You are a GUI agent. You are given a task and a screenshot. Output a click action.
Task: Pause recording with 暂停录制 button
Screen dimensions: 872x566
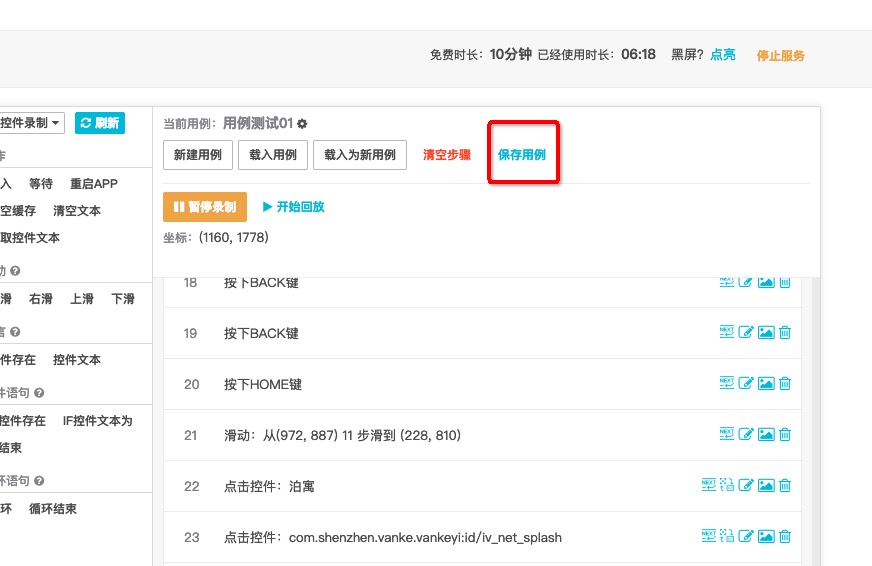tap(205, 207)
